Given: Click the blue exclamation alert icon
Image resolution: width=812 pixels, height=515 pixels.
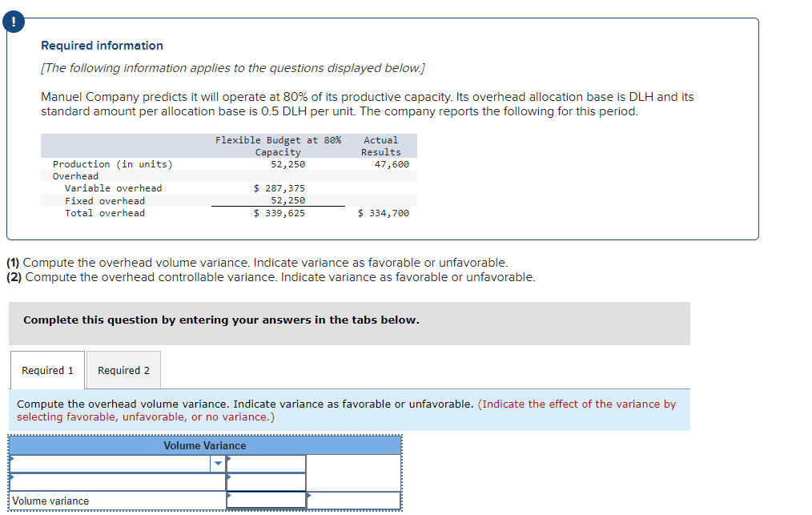Looking at the screenshot, I should 14,22.
